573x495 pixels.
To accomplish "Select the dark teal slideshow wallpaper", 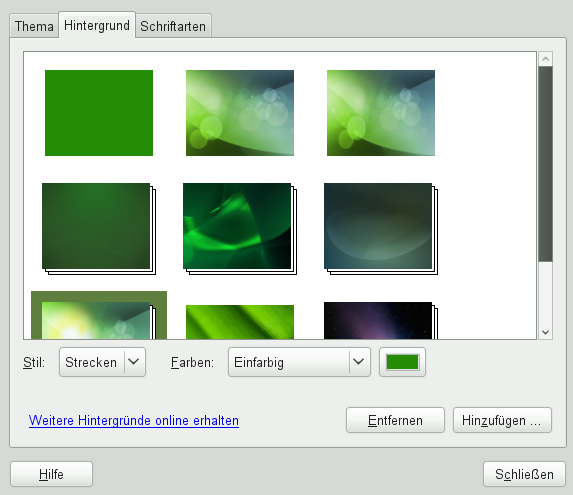I will pos(381,229).
